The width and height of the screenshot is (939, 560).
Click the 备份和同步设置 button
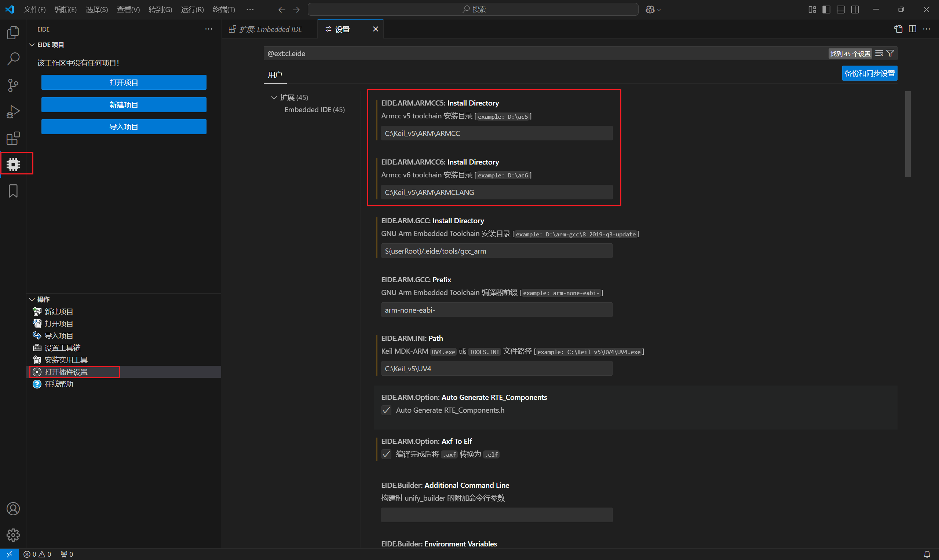point(869,73)
